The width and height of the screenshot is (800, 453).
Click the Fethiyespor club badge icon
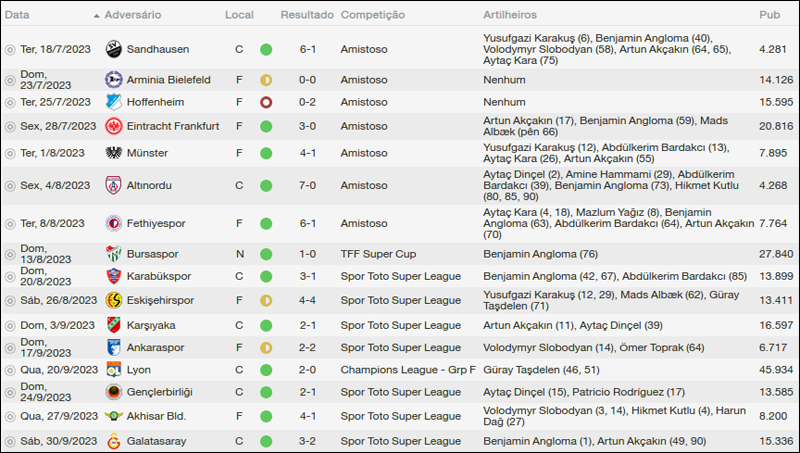(113, 223)
